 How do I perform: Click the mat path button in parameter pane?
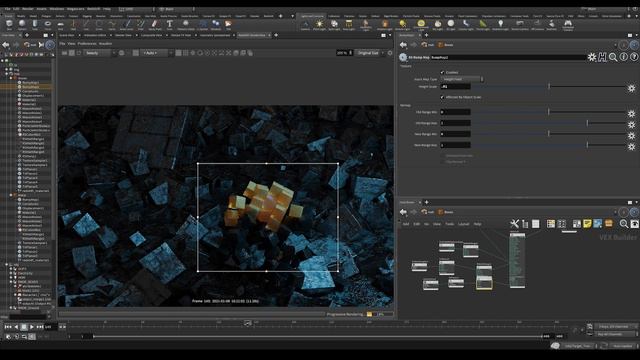pos(428,45)
